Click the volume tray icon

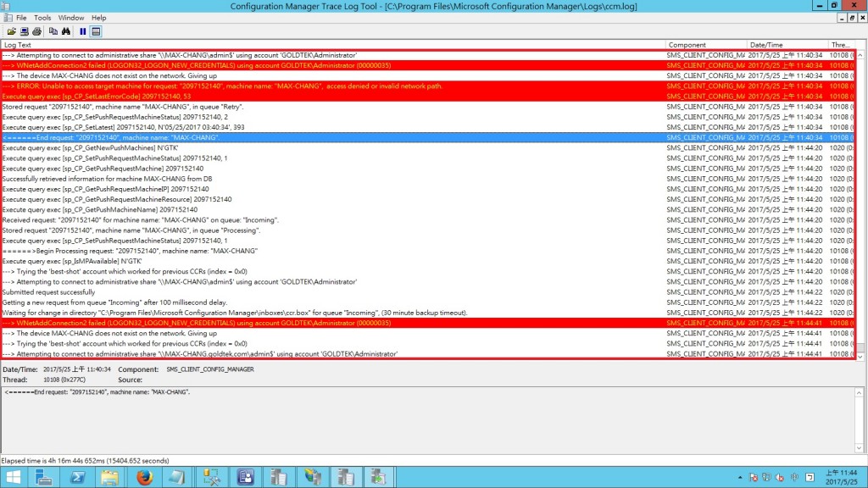click(781, 477)
